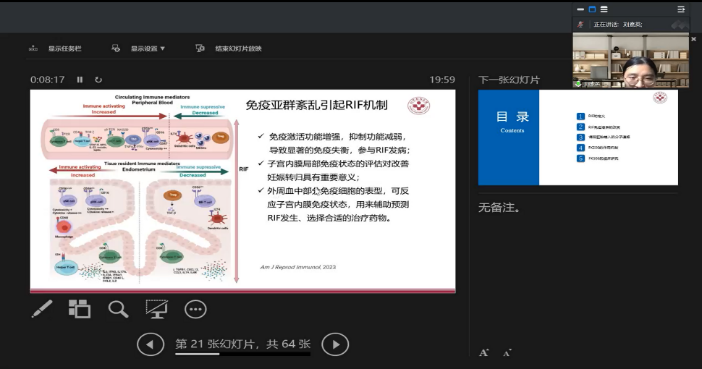The height and width of the screenshot is (369, 702).
Task: Click the hospital logo on current slide
Action: tap(419, 106)
